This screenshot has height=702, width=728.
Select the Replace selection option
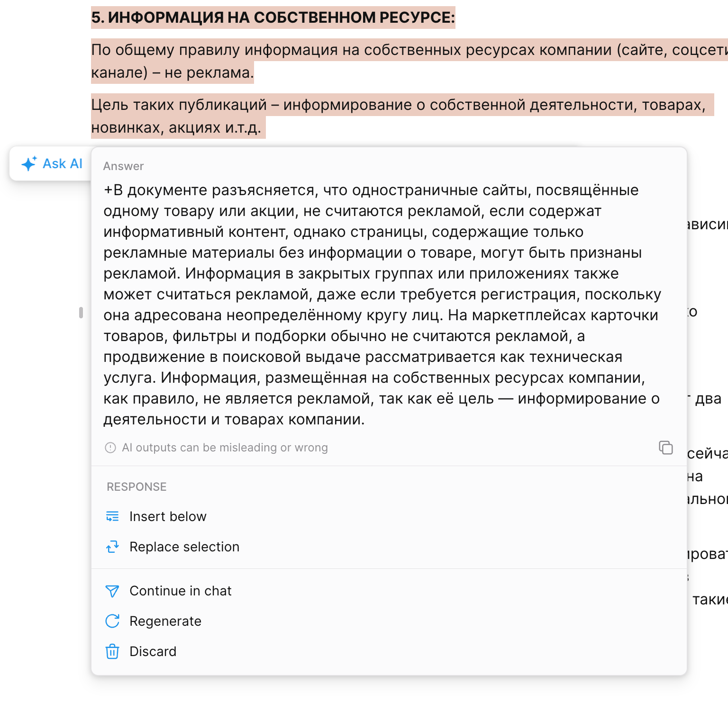pyautogui.click(x=184, y=547)
